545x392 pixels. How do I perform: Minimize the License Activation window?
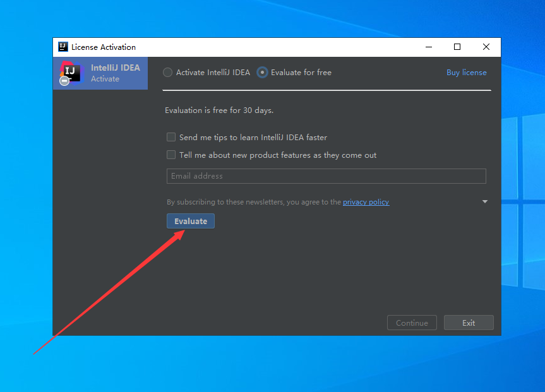click(428, 47)
